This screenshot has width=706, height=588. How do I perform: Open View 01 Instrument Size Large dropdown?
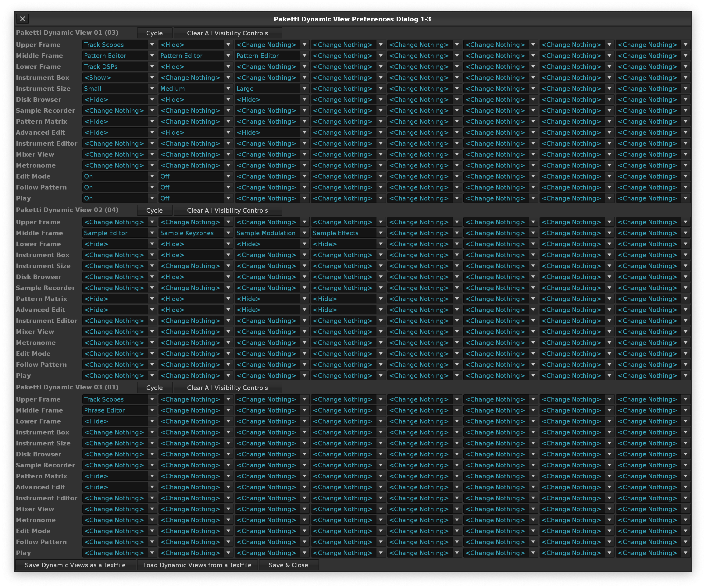pos(272,89)
